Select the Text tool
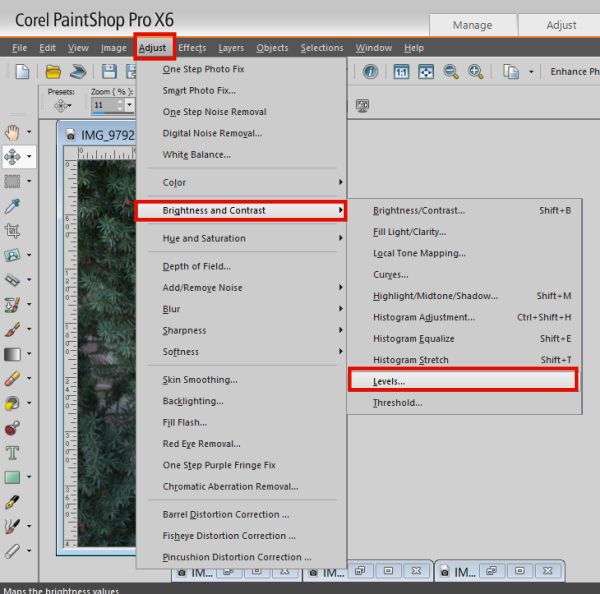The height and width of the screenshot is (594, 600). (12, 452)
